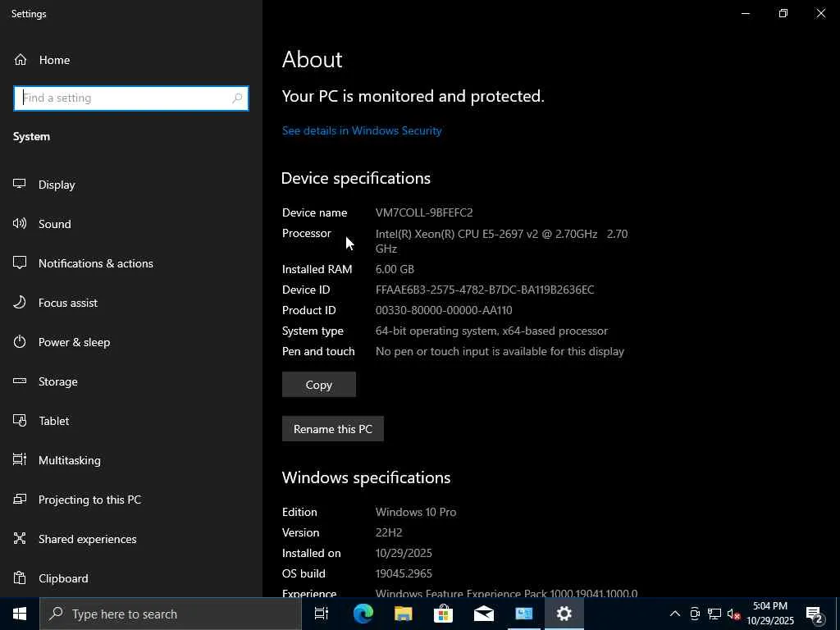Open Task View from the taskbar
The height and width of the screenshot is (630, 840).
tap(322, 614)
